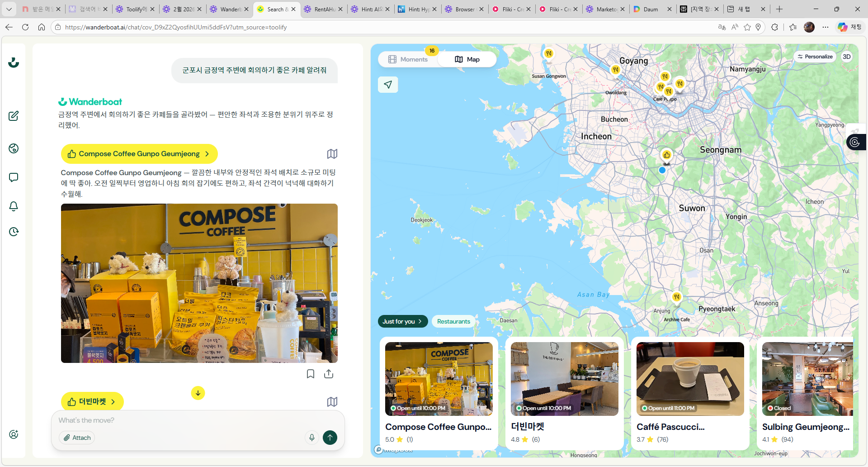Show 더빈마켓 on map via map icon
Viewport: 868px width, 467px height.
[x=332, y=402]
